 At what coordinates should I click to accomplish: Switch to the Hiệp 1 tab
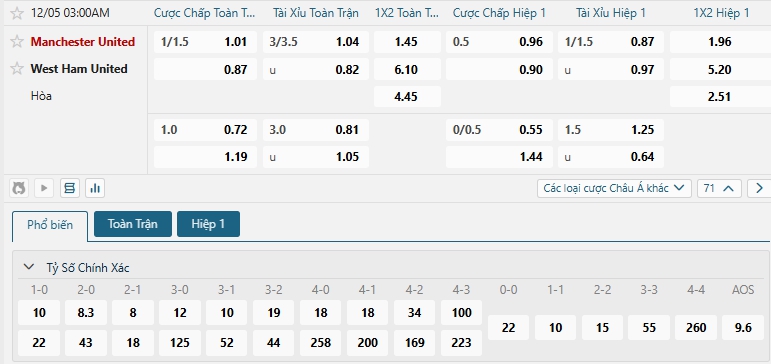coord(208,224)
